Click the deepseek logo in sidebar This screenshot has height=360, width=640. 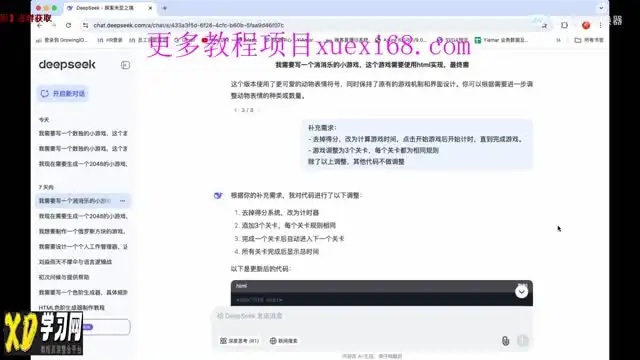click(67, 64)
